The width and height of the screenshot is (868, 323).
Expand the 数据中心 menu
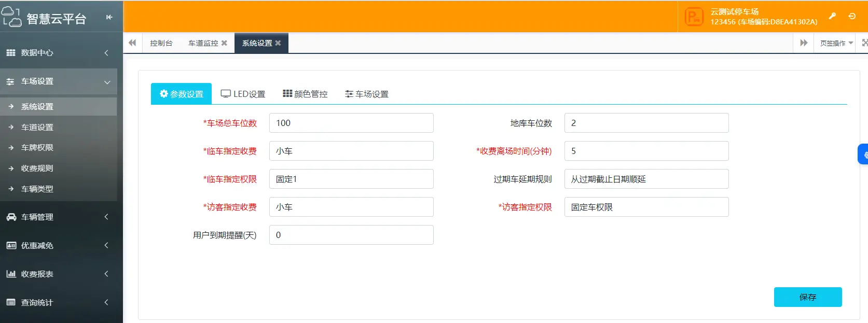pyautogui.click(x=58, y=53)
